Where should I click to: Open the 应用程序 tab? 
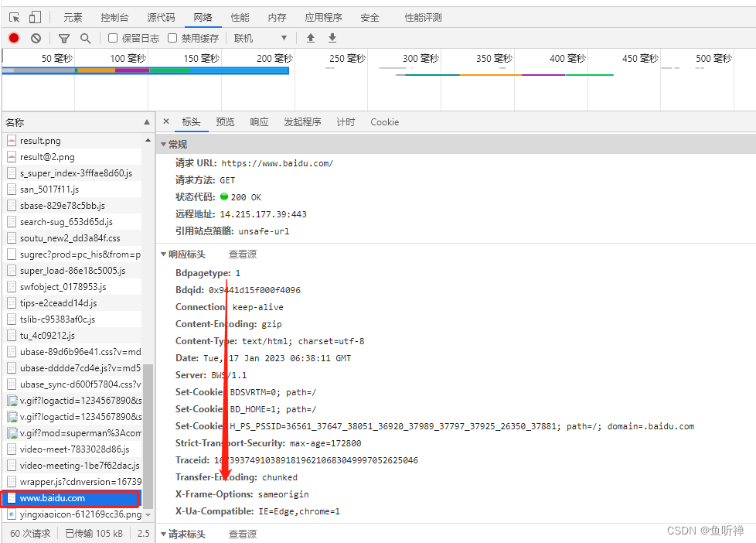point(323,18)
